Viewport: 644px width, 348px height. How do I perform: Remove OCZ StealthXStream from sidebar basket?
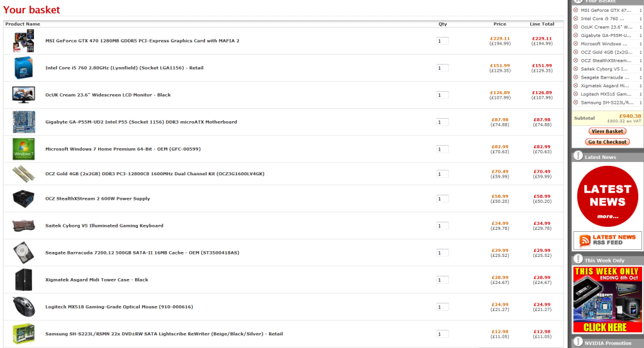[575, 61]
